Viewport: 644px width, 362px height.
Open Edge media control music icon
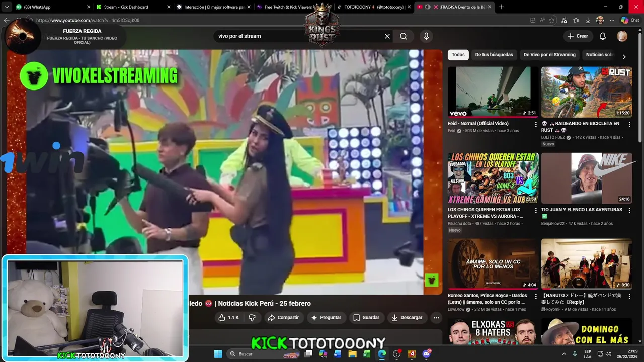coord(564,20)
